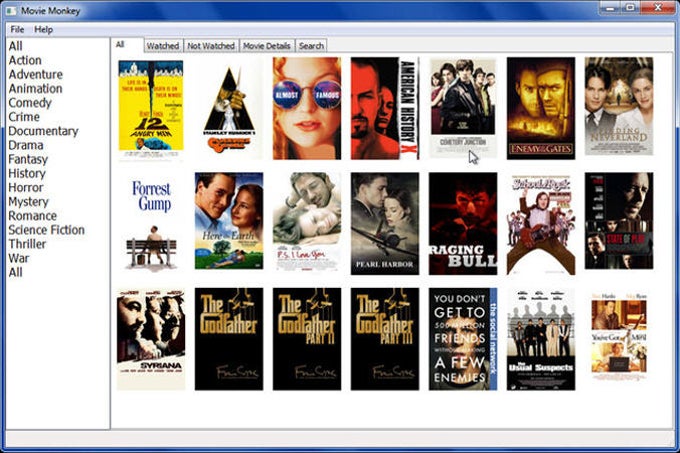Switch to the Not Watched tab
680x453 pixels.
[211, 46]
